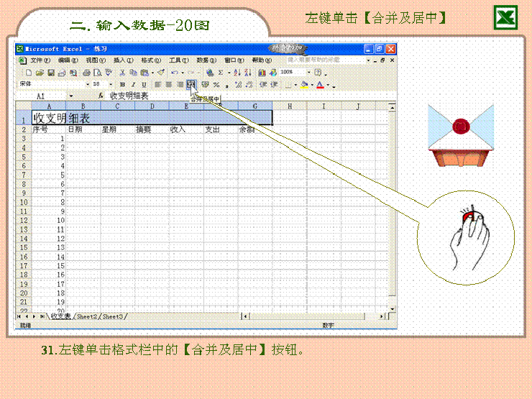
Task: Click the Open folder icon
Action: (x=40, y=73)
